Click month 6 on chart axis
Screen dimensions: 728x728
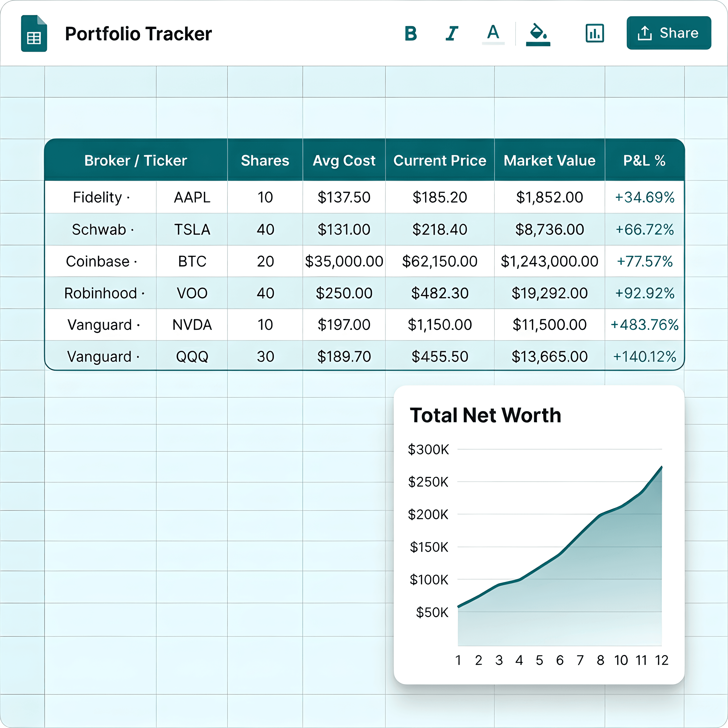coord(560,660)
